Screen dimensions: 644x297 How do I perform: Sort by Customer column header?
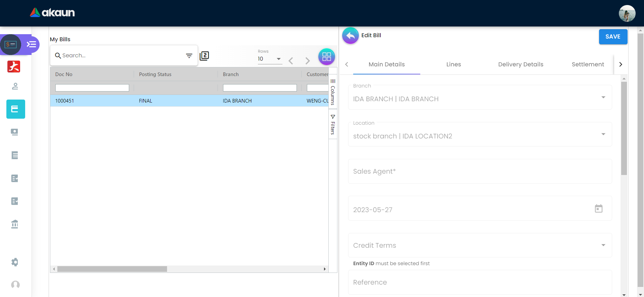click(317, 74)
